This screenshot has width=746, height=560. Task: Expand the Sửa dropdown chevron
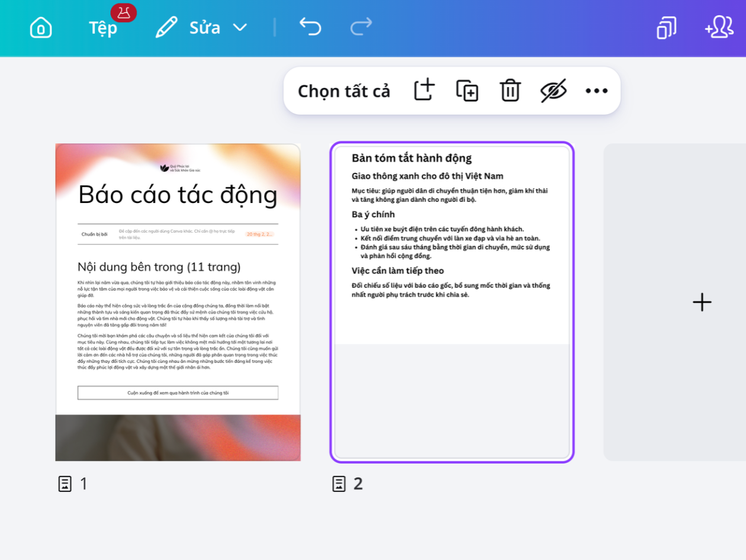click(240, 27)
